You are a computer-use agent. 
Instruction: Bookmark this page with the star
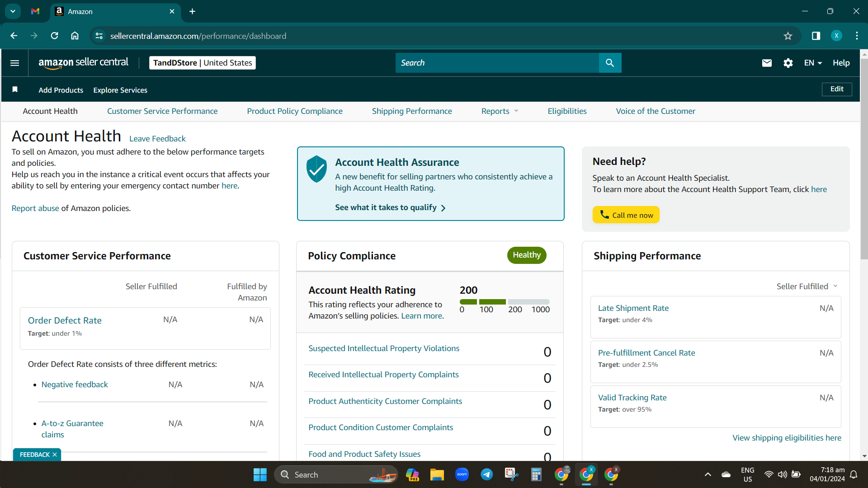click(788, 36)
